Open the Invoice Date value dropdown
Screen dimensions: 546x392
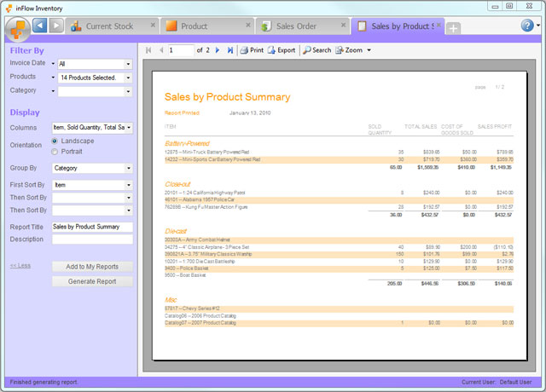(x=128, y=64)
